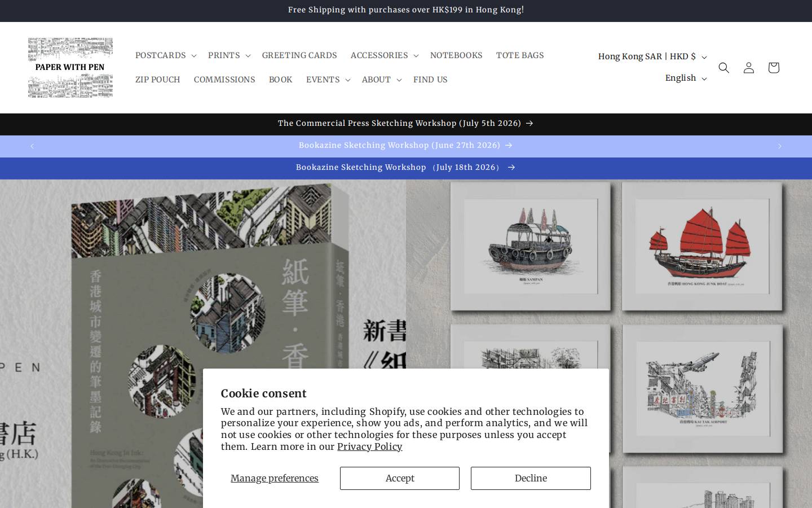Image resolution: width=812 pixels, height=508 pixels.
Task: Open the Greeting Cards page
Action: [299, 55]
